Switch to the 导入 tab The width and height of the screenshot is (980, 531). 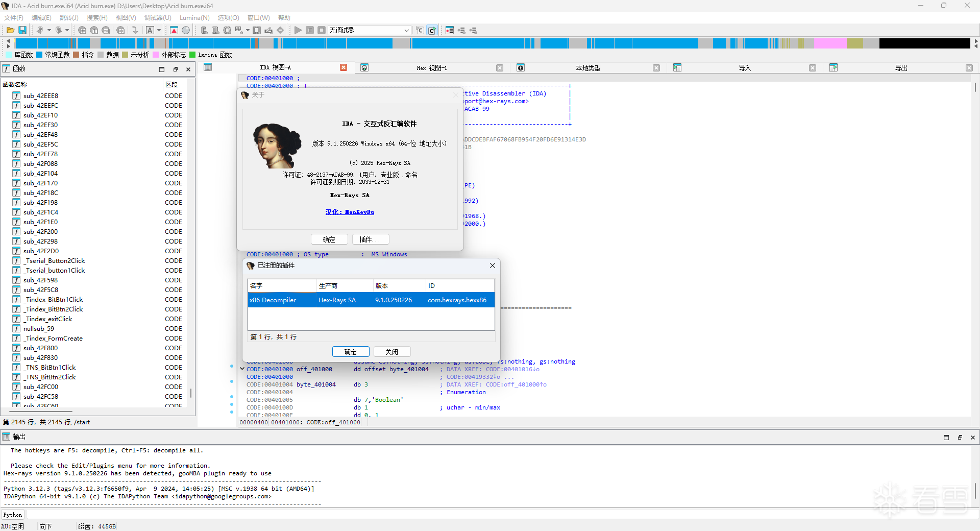[745, 68]
